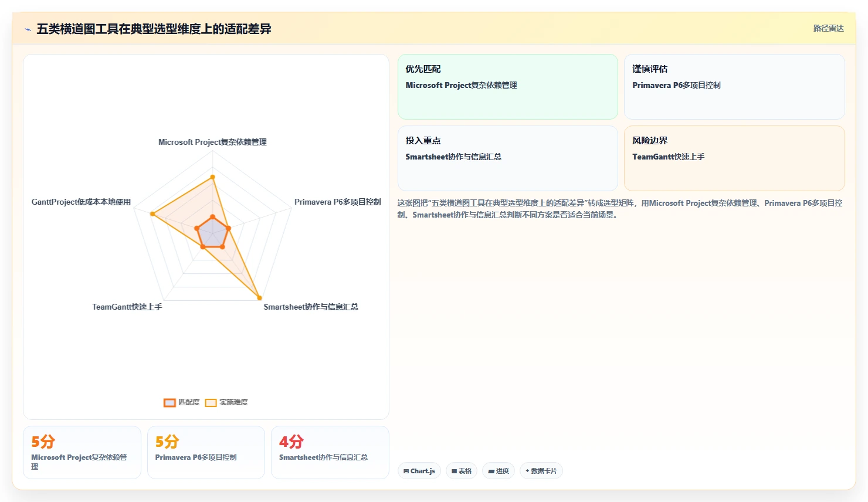Image resolution: width=868 pixels, height=502 pixels.
Task: Click the Primavera P6多项目控制 radar axis label
Action: (338, 202)
